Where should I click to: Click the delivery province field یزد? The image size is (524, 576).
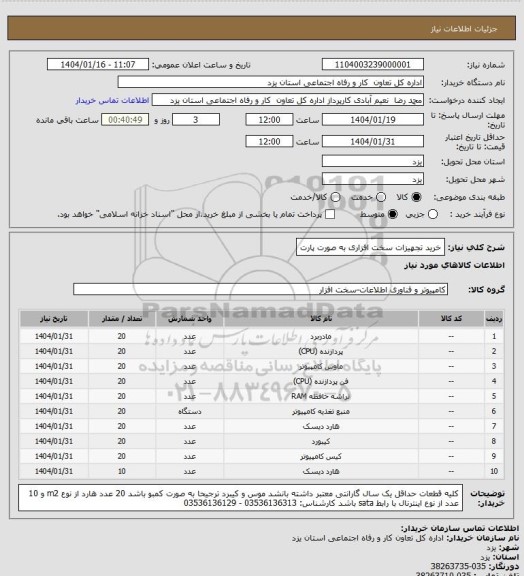[373, 161]
